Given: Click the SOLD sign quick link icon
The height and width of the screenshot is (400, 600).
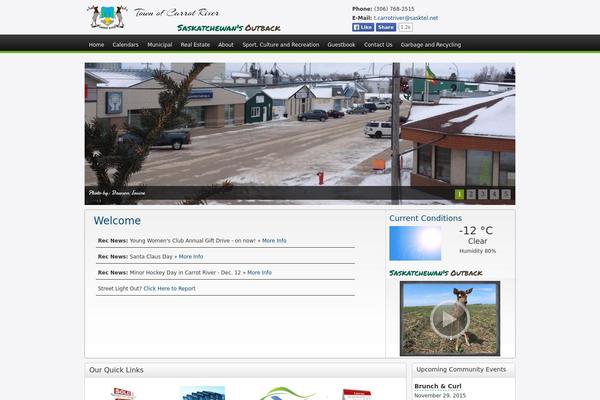Looking at the screenshot, I should point(123,393).
